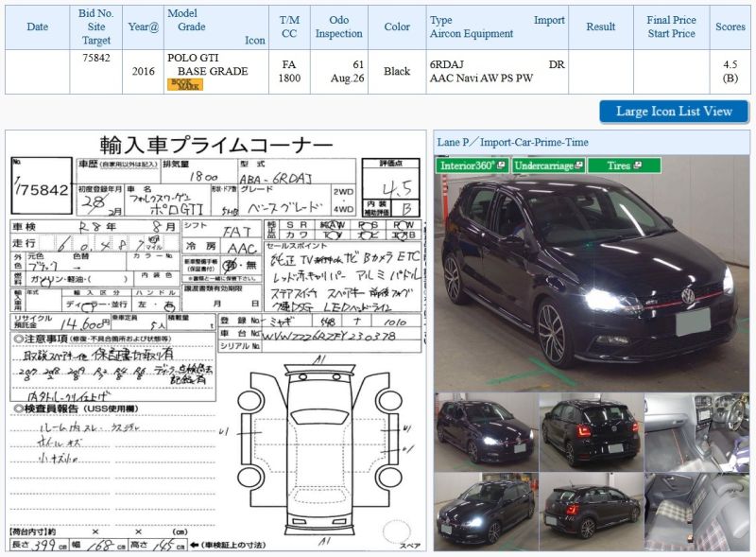The width and height of the screenshot is (756, 557).
Task: Open the front-left view thumbnail with headlights on
Action: click(x=486, y=432)
